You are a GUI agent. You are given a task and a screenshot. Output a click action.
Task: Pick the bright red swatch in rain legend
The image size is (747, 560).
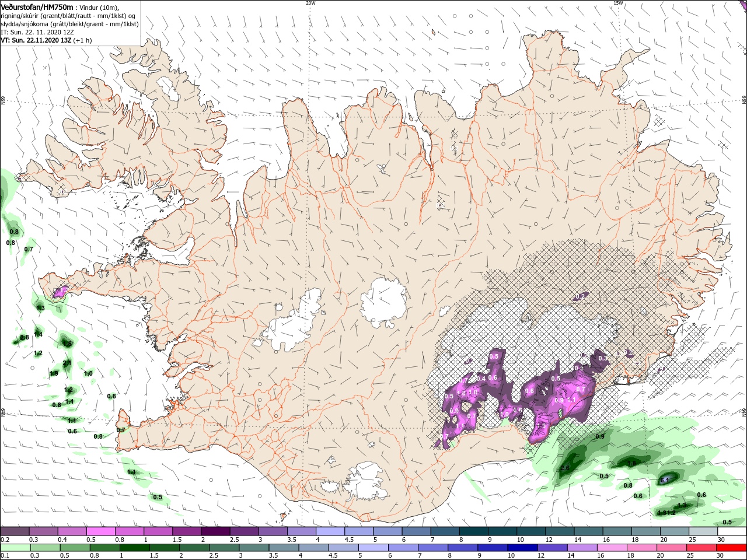(x=732, y=548)
